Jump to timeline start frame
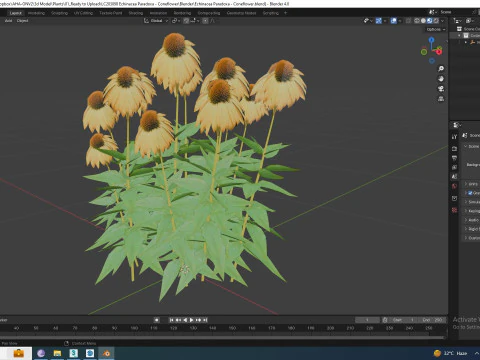The image size is (480, 360). coord(171,320)
